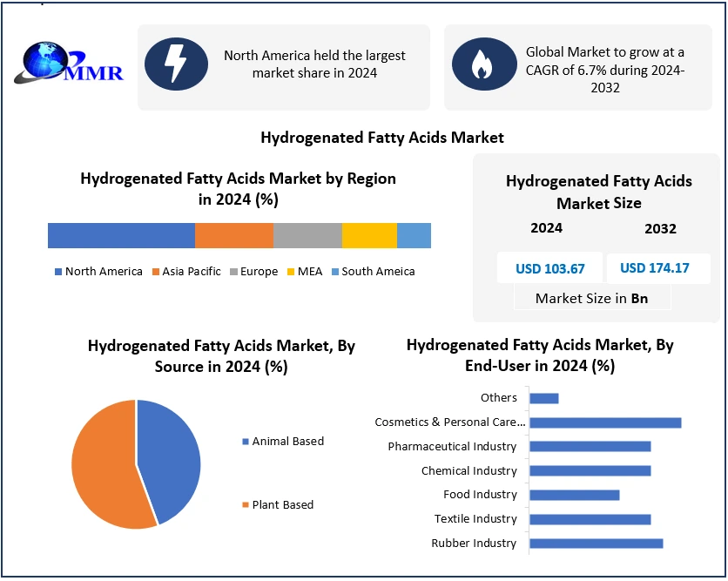Click the MEA legend square
Viewport: 728px width, 581px height.
(x=291, y=272)
